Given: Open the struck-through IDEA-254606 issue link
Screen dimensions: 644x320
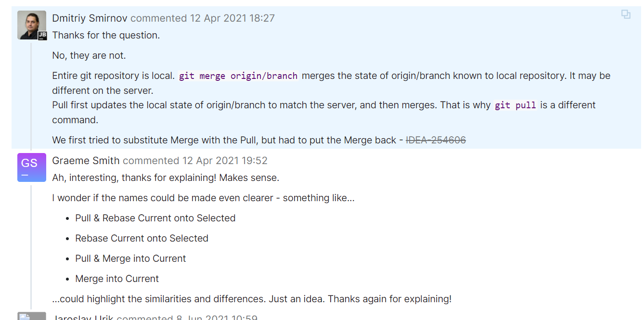Looking at the screenshot, I should 436,140.
